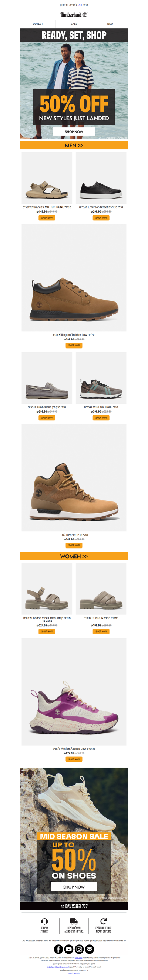Click SHOP NOW under MOTION DUNE sandals

pyautogui.click(x=47, y=218)
